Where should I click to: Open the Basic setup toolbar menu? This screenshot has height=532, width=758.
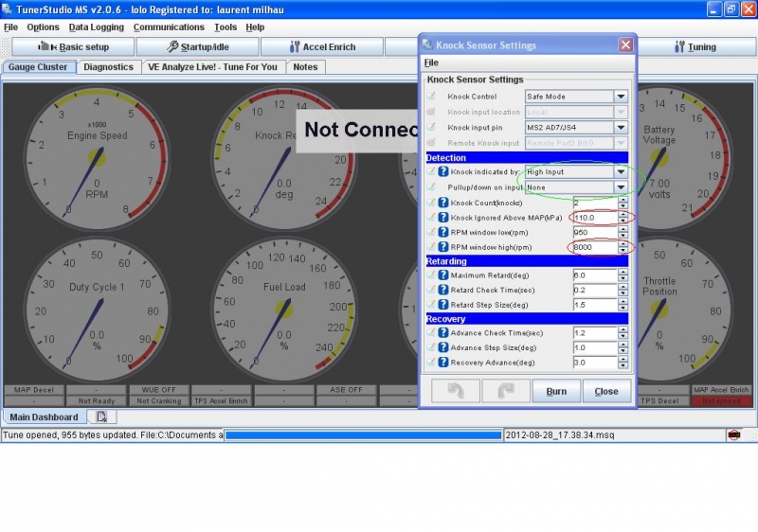coord(73,46)
